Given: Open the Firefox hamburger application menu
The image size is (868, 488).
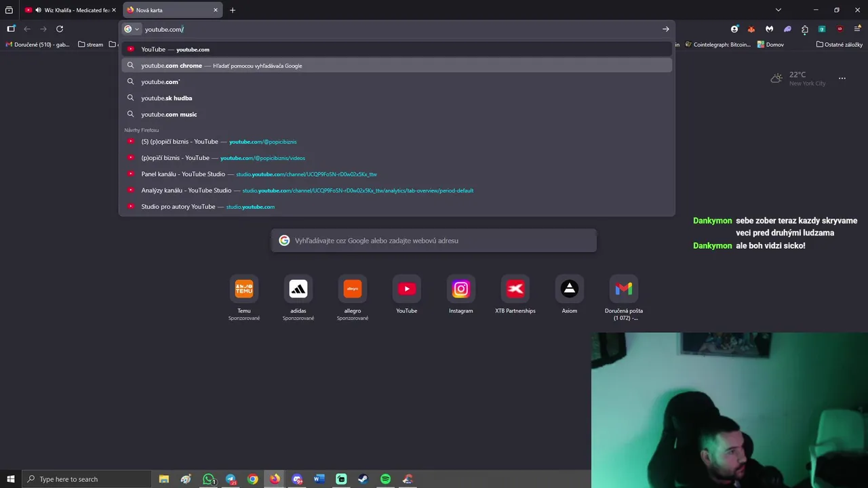Looking at the screenshot, I should pos(857,29).
